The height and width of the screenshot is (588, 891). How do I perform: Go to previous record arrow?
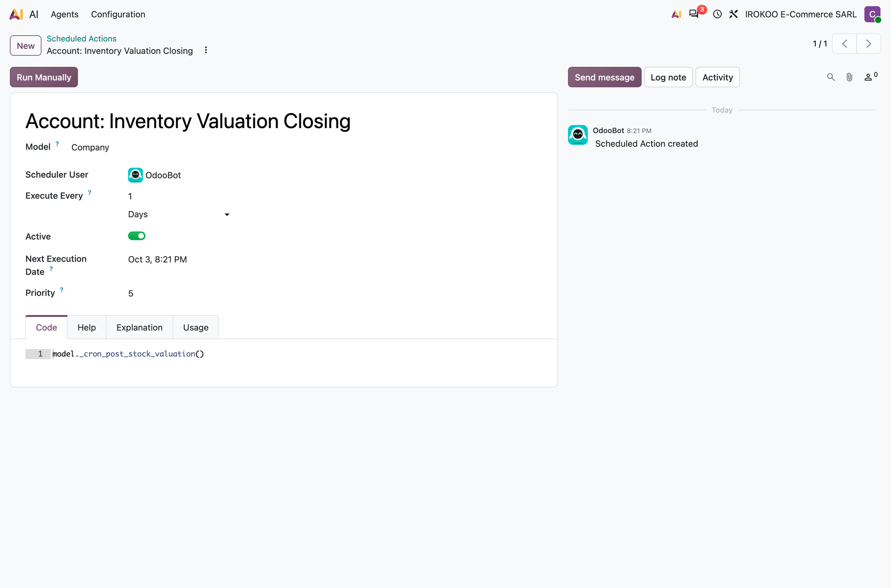845,44
